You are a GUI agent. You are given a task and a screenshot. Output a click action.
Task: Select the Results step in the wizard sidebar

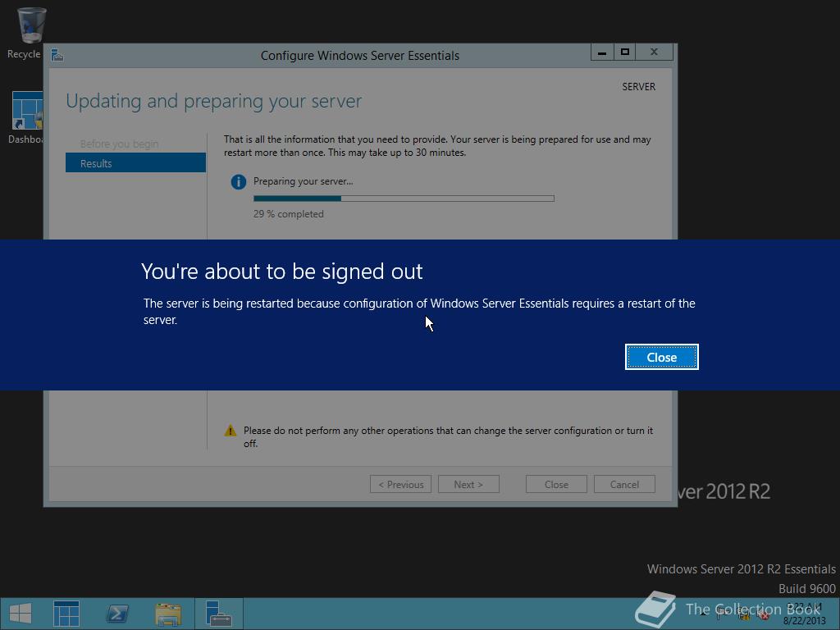click(135, 163)
